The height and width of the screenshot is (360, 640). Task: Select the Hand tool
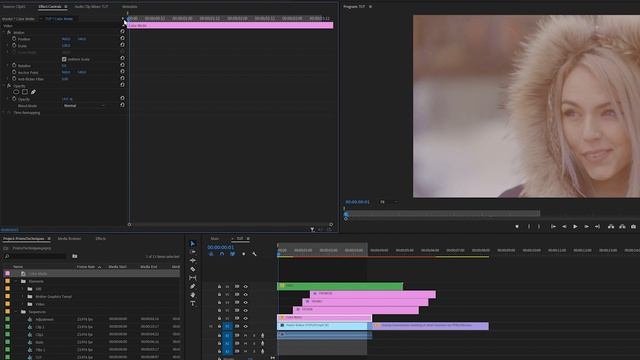click(193, 295)
